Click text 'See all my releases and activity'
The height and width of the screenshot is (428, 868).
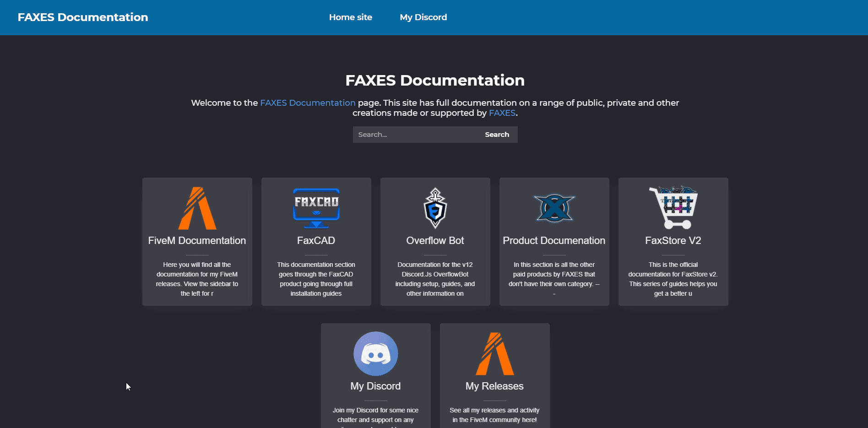coord(494,410)
